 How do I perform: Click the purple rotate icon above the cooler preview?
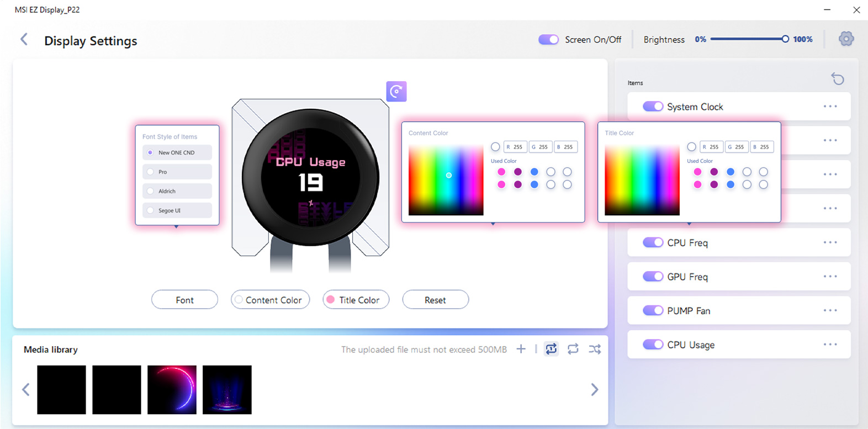pyautogui.click(x=396, y=91)
